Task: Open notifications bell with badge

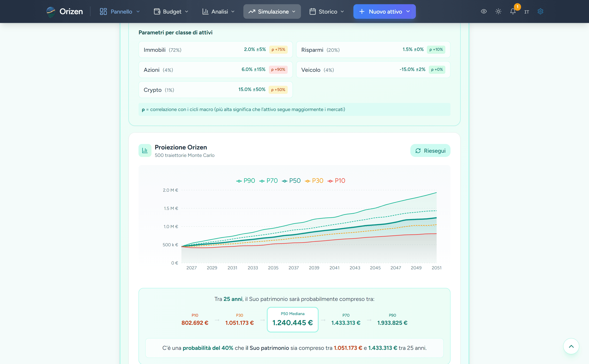Action: [513, 11]
